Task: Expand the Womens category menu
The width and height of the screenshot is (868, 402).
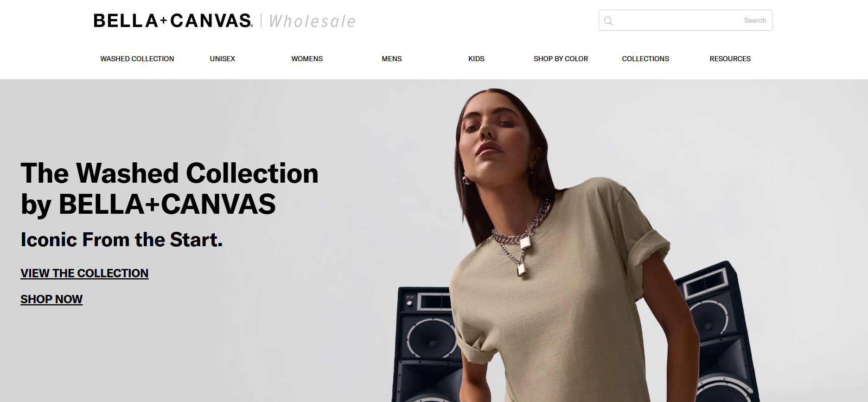Action: (307, 59)
